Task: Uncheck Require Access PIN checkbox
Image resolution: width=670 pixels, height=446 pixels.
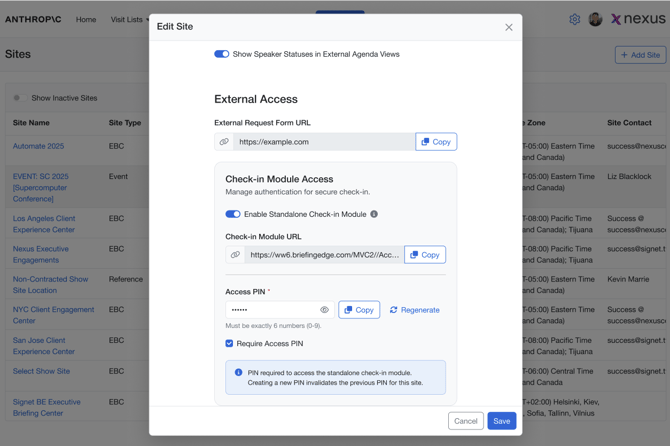Action: pos(229,343)
